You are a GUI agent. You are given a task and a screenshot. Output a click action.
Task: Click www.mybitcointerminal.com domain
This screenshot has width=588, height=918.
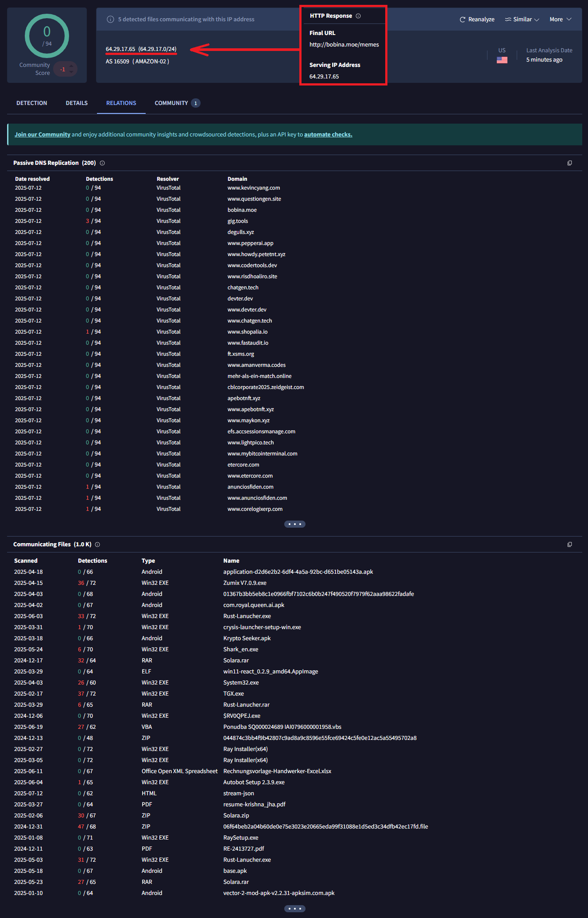(263, 454)
